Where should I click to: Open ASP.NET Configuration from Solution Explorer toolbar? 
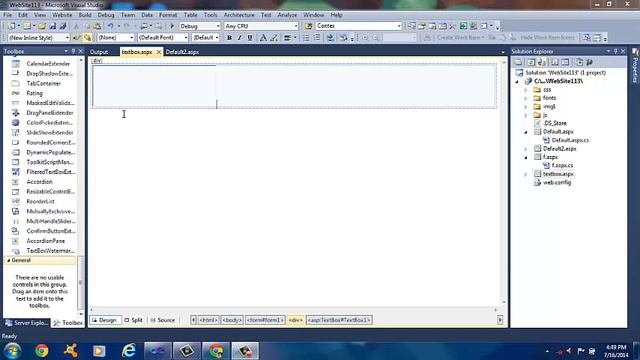coord(589,62)
